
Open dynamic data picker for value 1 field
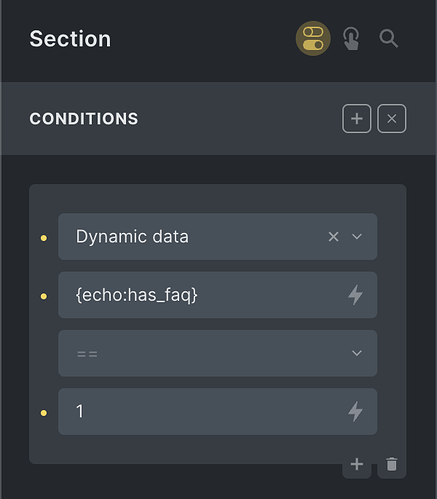[355, 411]
